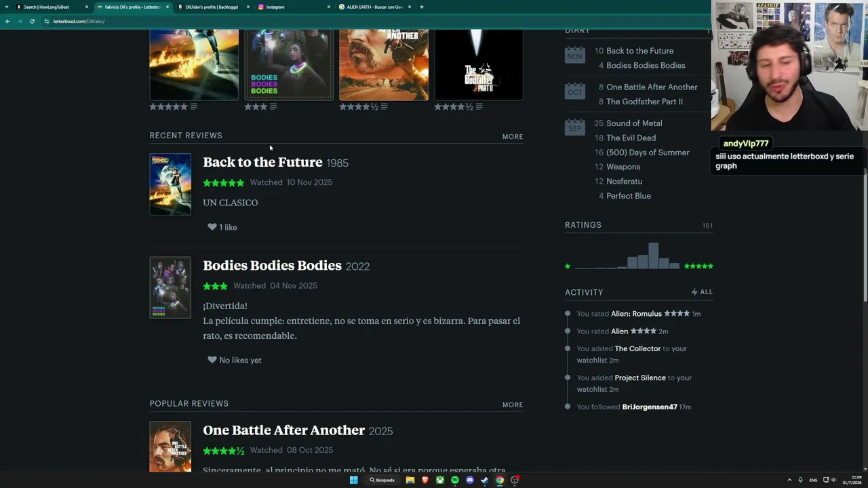Click MORE next to Popular Reviews
868x488 pixels.
[513, 405]
